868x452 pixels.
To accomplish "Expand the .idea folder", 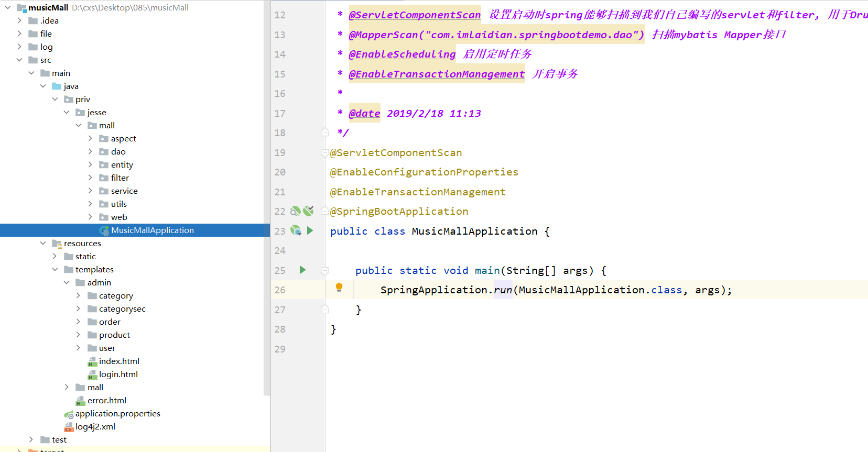I will (19, 21).
